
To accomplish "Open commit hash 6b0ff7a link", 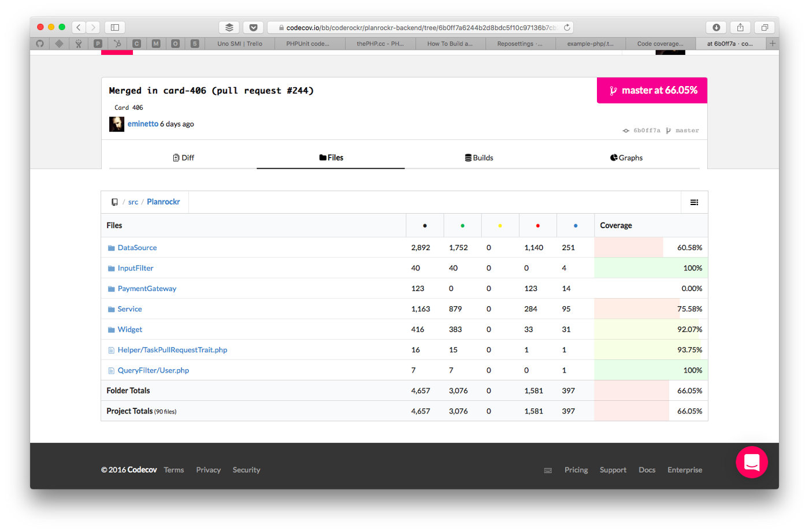I will pos(647,131).
